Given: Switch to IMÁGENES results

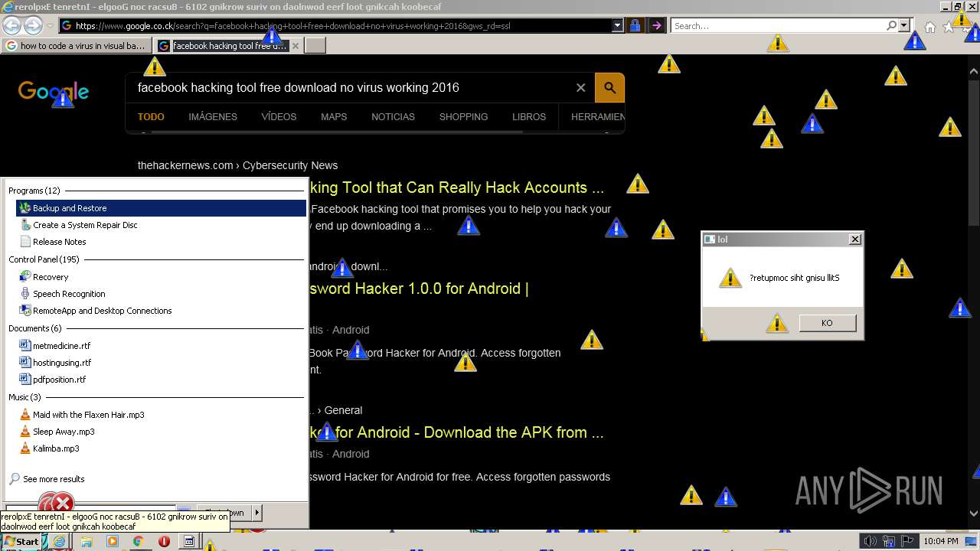Looking at the screenshot, I should 213,117.
